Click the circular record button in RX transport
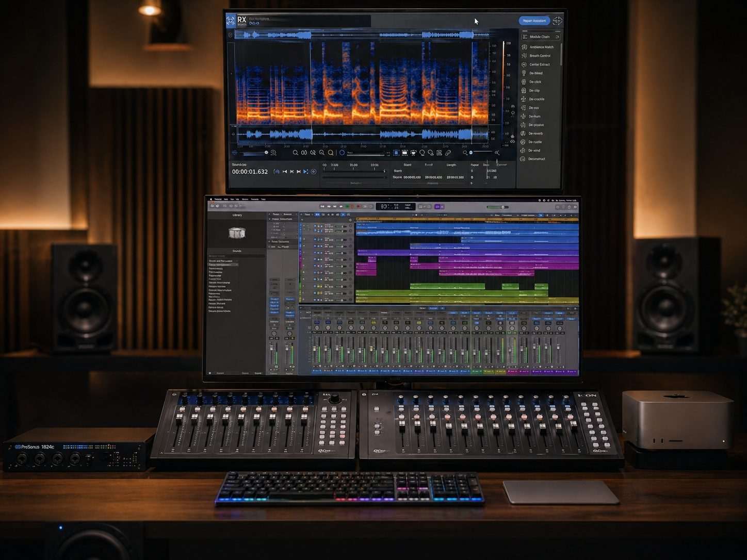 [313, 172]
